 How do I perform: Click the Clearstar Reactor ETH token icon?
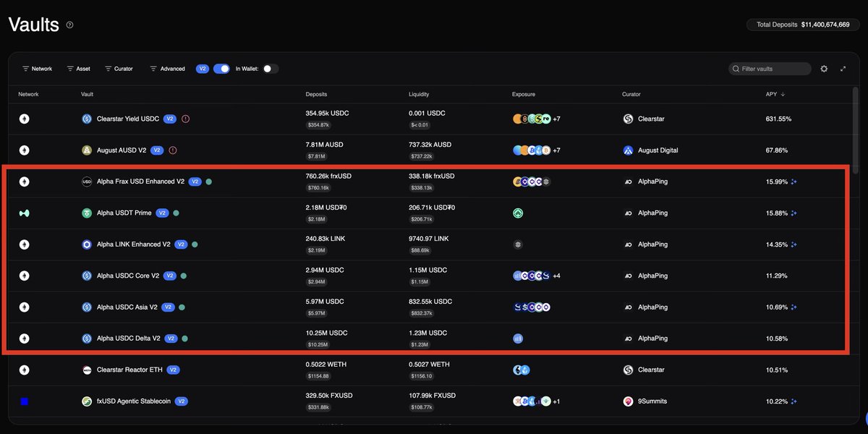pos(87,370)
